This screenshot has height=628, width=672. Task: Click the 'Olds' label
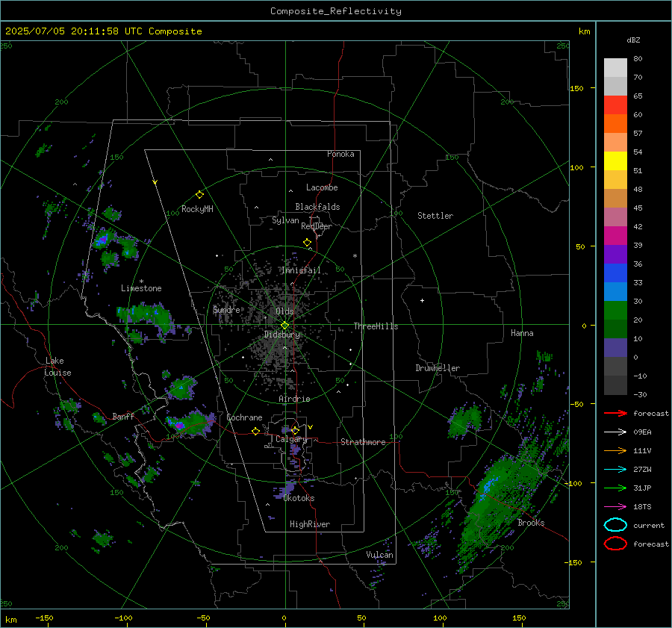click(x=284, y=311)
